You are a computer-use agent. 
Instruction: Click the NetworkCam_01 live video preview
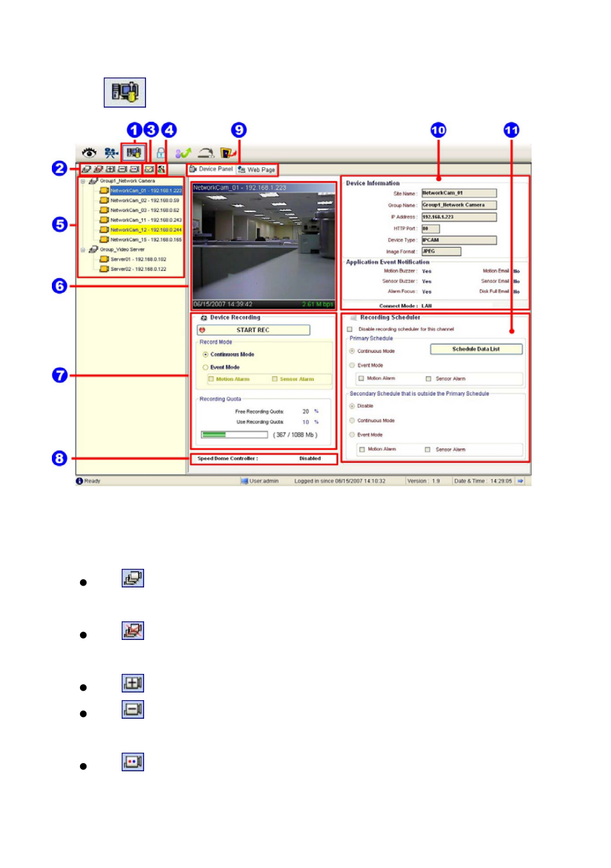[x=264, y=246]
